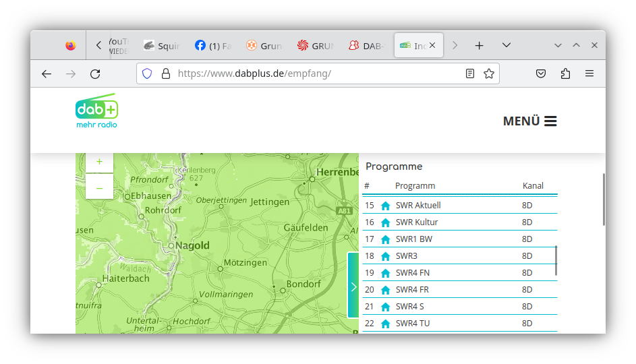Open tracking protection shield info
The image size is (636, 364).
(x=147, y=73)
